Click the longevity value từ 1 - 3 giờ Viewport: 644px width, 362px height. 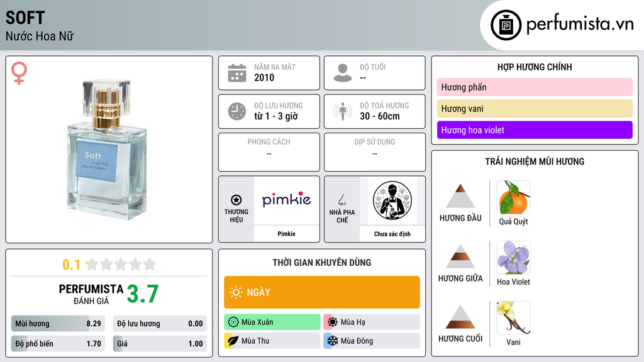[x=275, y=116]
